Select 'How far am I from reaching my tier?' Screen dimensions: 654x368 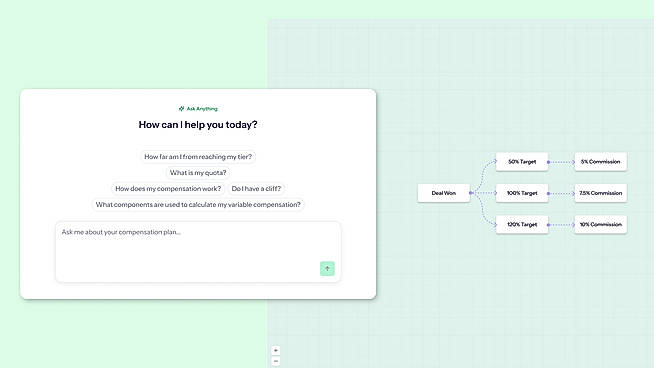click(198, 156)
